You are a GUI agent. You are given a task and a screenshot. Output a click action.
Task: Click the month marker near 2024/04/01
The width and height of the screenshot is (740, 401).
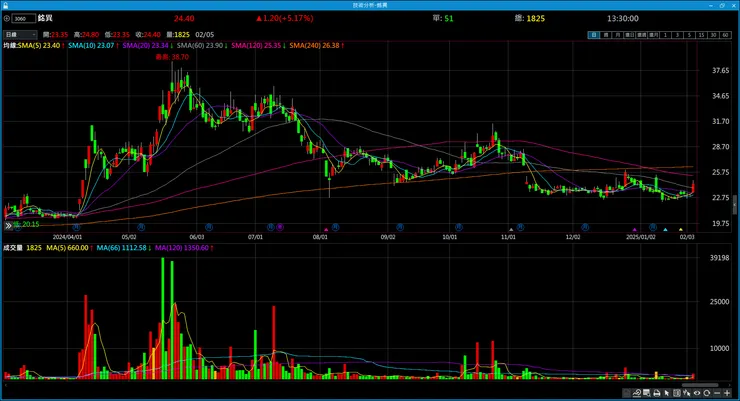click(x=76, y=227)
